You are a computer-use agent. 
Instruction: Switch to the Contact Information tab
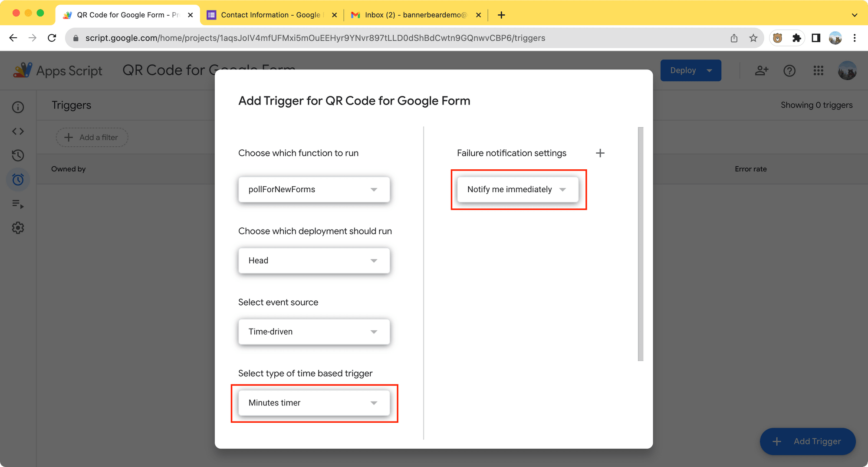[269, 14]
